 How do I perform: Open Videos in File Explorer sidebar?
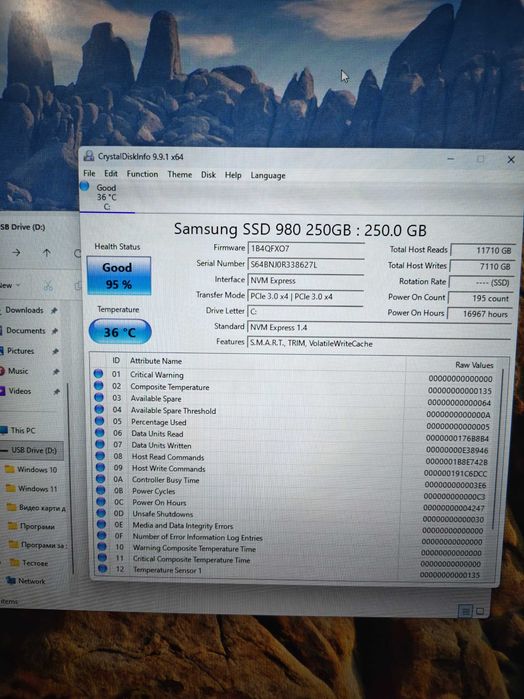coord(20,391)
